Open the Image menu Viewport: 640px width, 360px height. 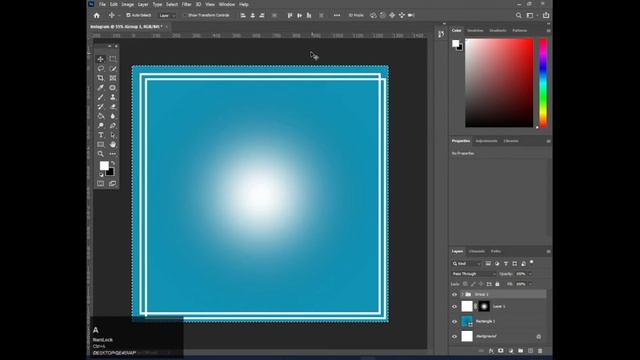click(x=127, y=4)
